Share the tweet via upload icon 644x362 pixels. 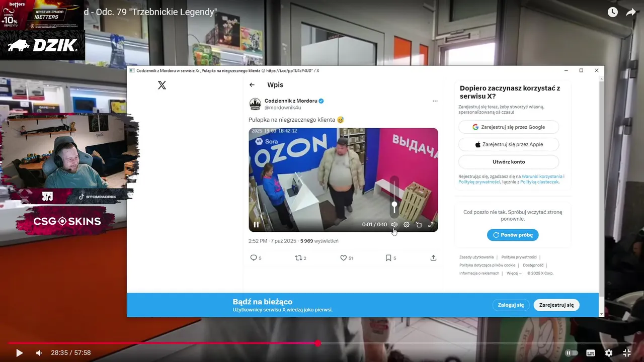pos(433,258)
